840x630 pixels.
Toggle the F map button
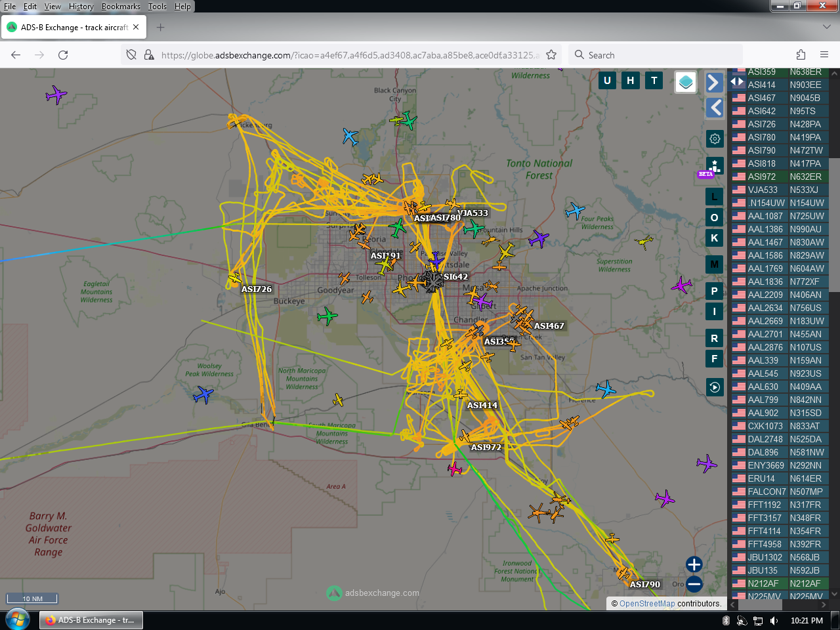coord(715,359)
